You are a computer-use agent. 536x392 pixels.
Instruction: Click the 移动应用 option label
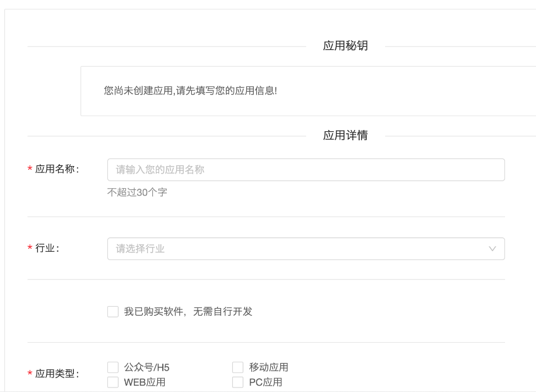click(268, 367)
